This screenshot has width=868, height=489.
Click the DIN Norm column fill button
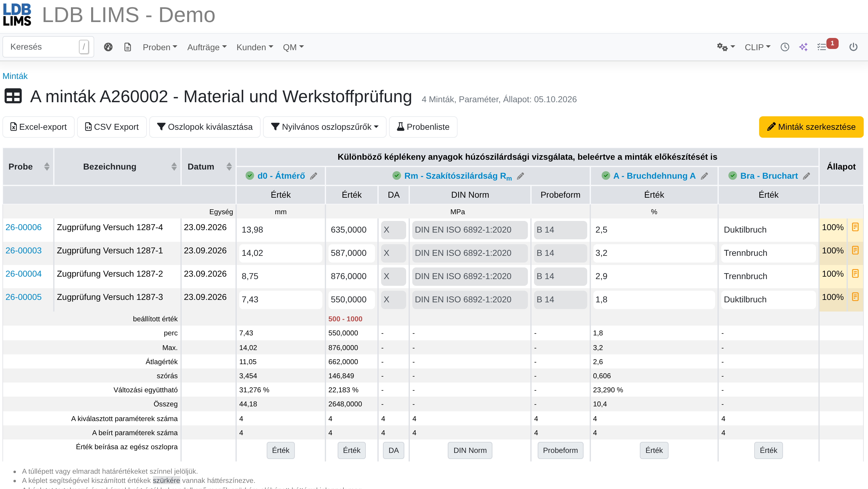tap(470, 450)
